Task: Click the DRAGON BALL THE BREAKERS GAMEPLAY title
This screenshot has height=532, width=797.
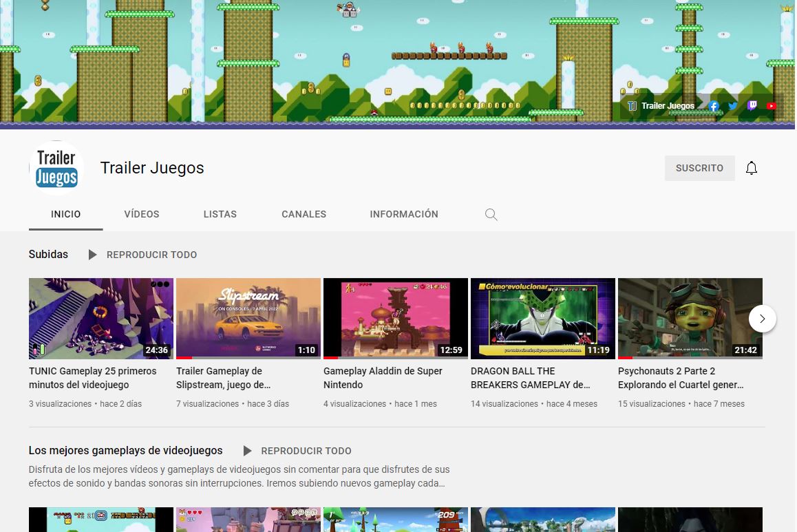Action: point(530,378)
